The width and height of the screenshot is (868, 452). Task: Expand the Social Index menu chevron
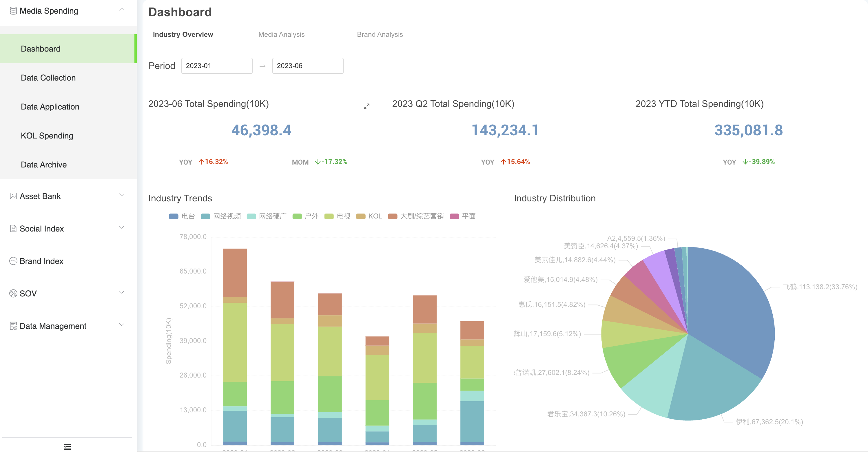pyautogui.click(x=122, y=227)
